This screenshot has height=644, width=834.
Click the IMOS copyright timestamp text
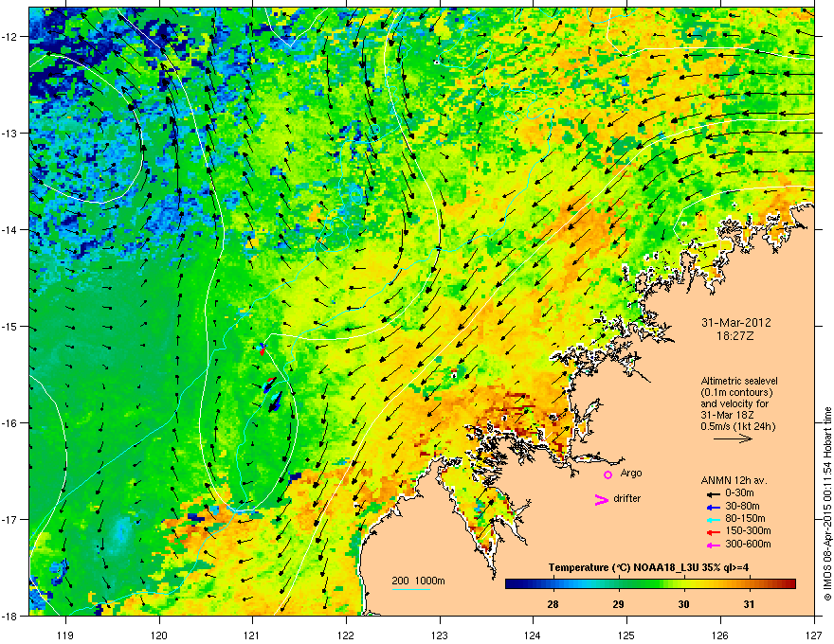827,504
